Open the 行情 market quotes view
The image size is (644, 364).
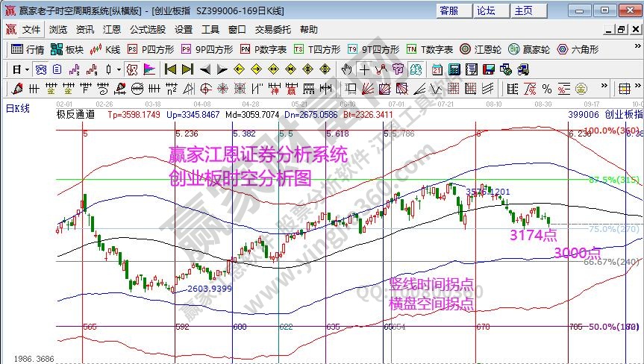coord(28,49)
